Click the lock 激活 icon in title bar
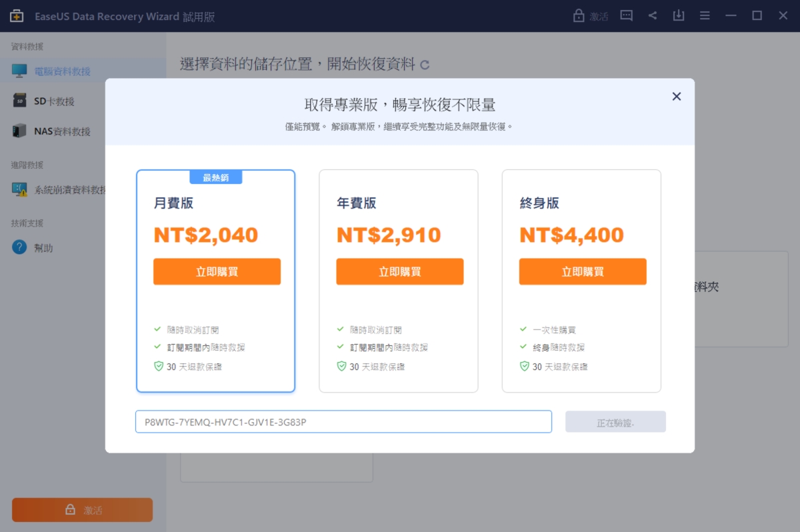Image resolution: width=800 pixels, height=532 pixels. (x=591, y=16)
